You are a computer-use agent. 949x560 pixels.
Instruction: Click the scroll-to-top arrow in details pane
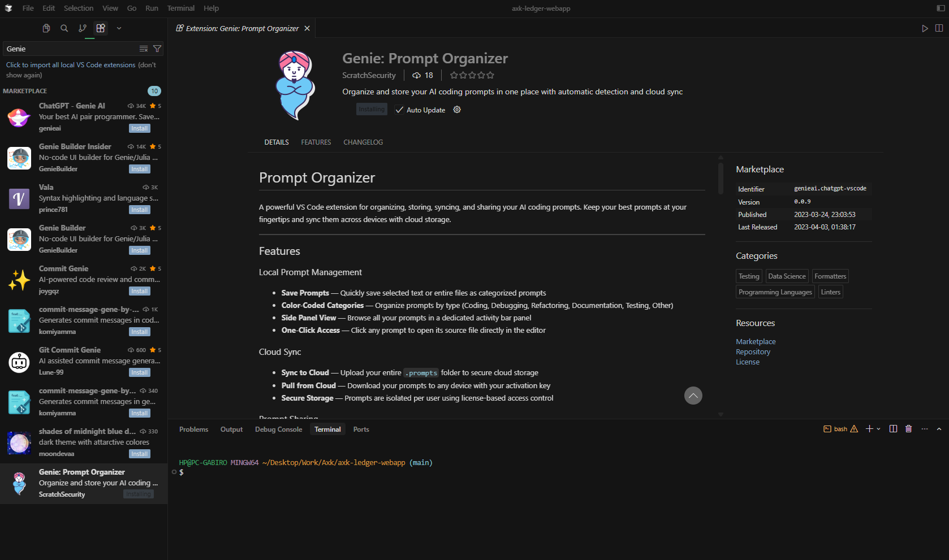(693, 396)
